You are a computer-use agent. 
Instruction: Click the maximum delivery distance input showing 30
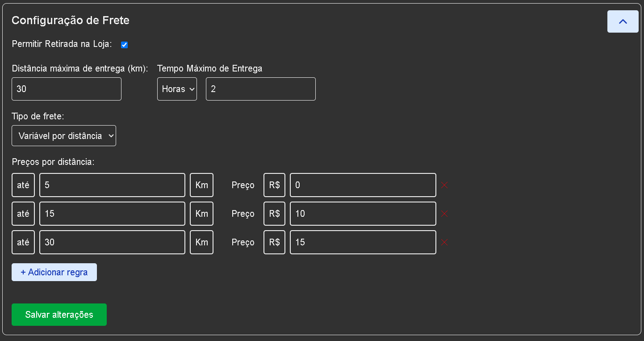tap(66, 89)
